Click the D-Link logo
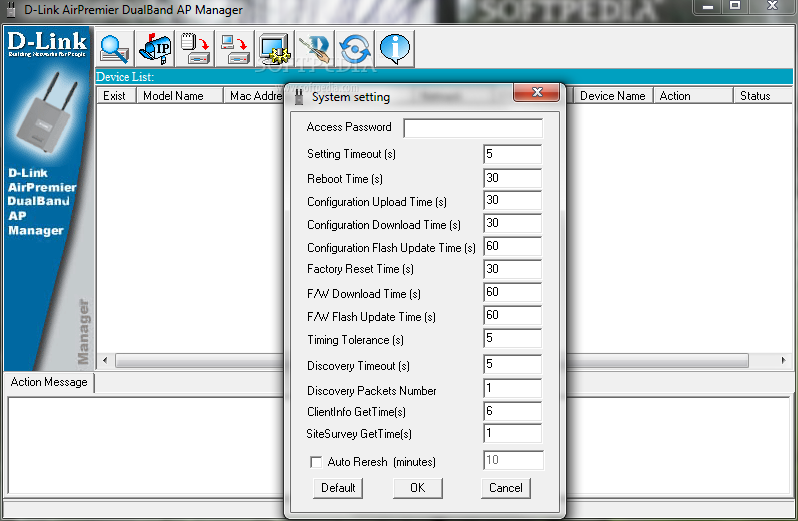Viewport: 798px width, 521px height. 47,44
